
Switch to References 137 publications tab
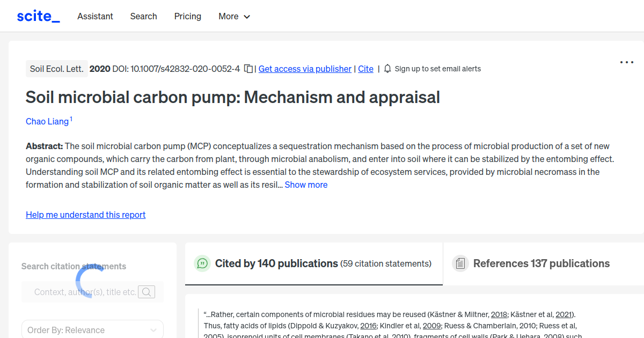point(541,263)
